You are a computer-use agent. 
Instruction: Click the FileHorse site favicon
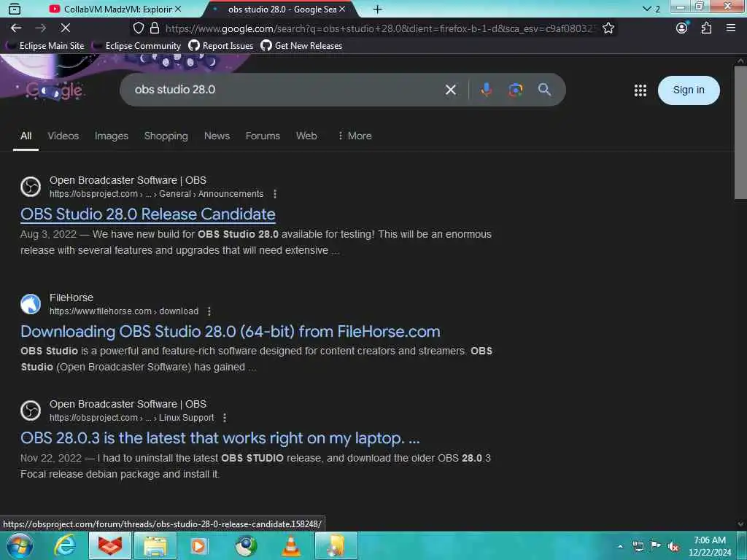(31, 304)
